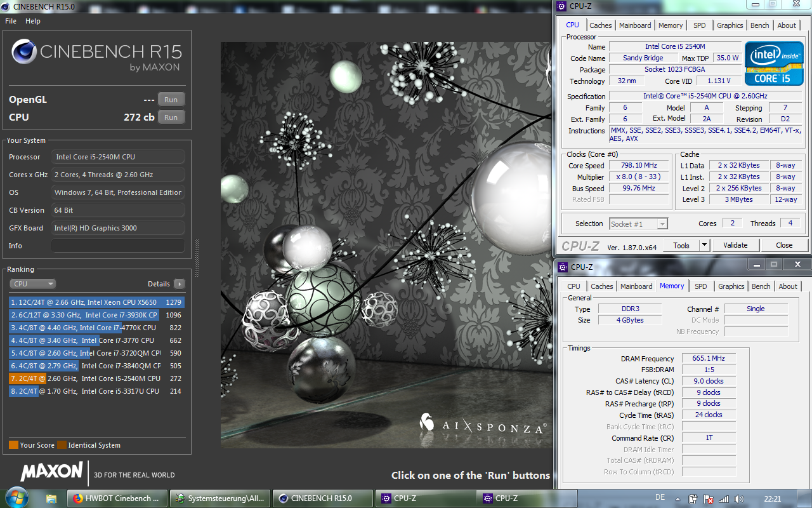Select the Core i7-3720QM ranking row
The height and width of the screenshot is (508, 812).
pos(96,353)
